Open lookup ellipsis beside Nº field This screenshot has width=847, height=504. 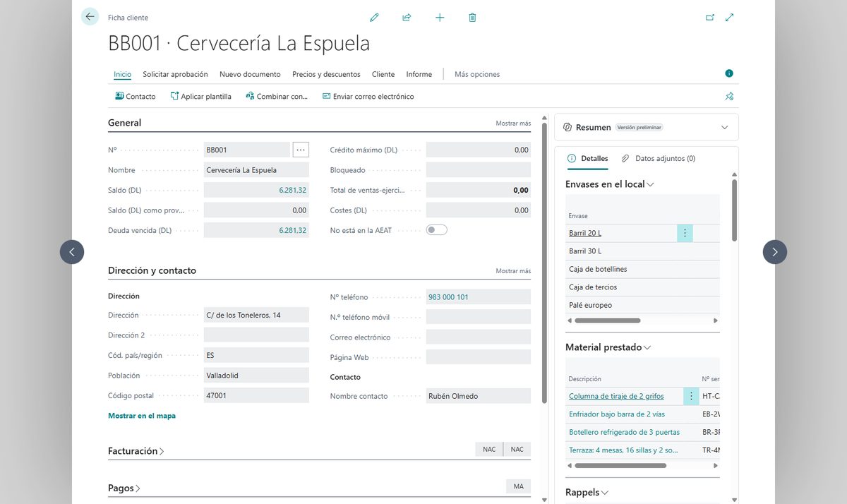[x=301, y=150]
